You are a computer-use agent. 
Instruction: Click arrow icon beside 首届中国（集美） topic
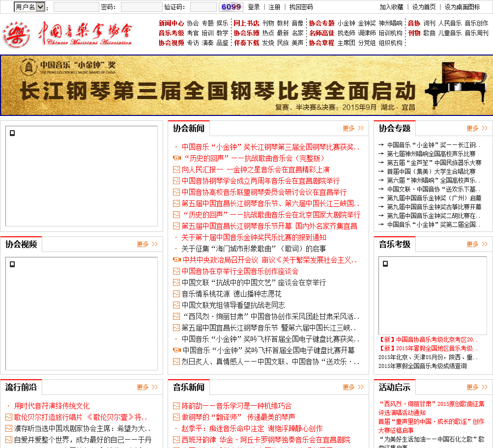click(x=381, y=171)
